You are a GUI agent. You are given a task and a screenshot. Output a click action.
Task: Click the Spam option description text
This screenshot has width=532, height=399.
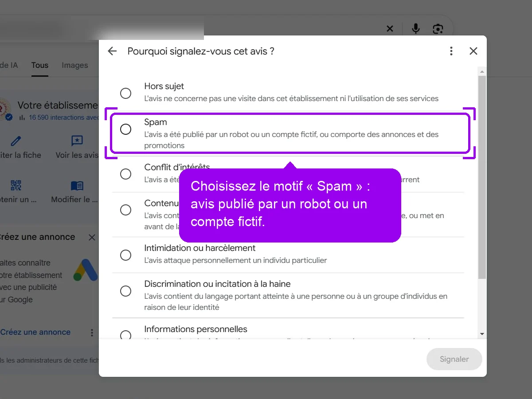(291, 140)
